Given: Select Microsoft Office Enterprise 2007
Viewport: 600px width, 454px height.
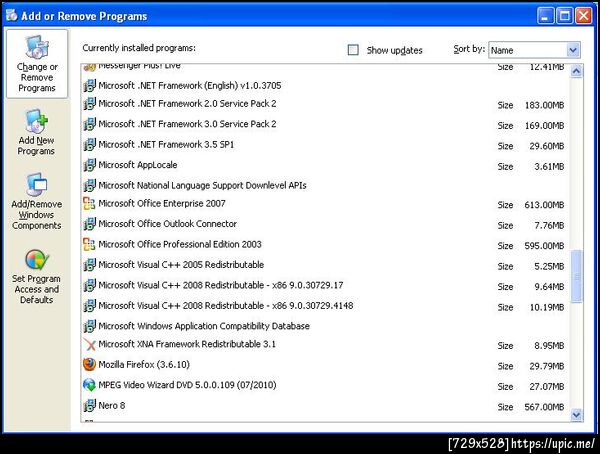Looking at the screenshot, I should click(x=162, y=203).
